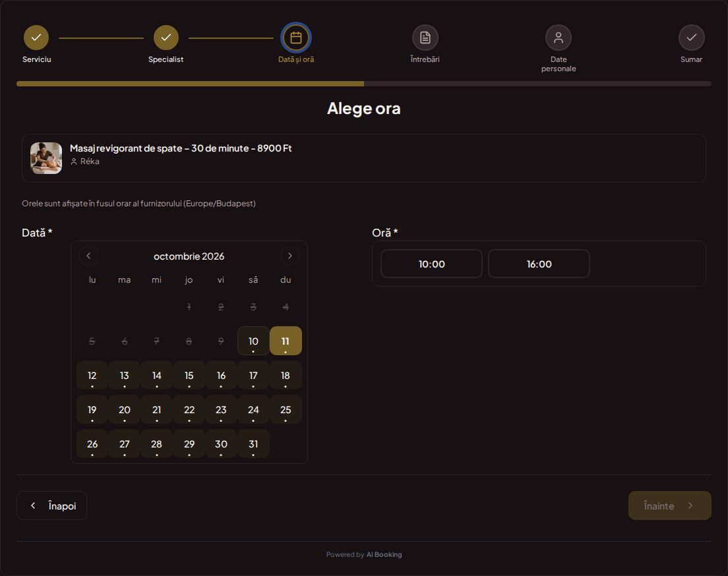Pick October 25 date
This screenshot has height=576, width=728.
pos(286,410)
